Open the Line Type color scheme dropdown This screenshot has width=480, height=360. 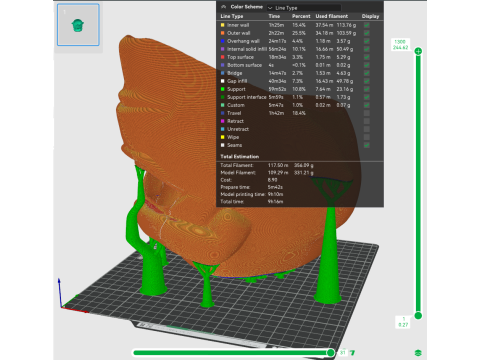(x=304, y=8)
